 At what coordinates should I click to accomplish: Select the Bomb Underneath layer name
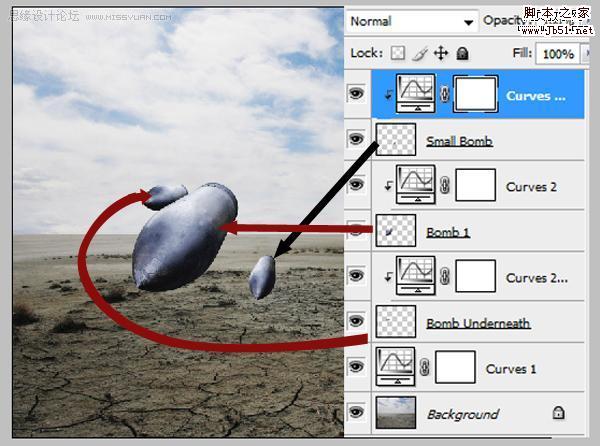(x=478, y=323)
